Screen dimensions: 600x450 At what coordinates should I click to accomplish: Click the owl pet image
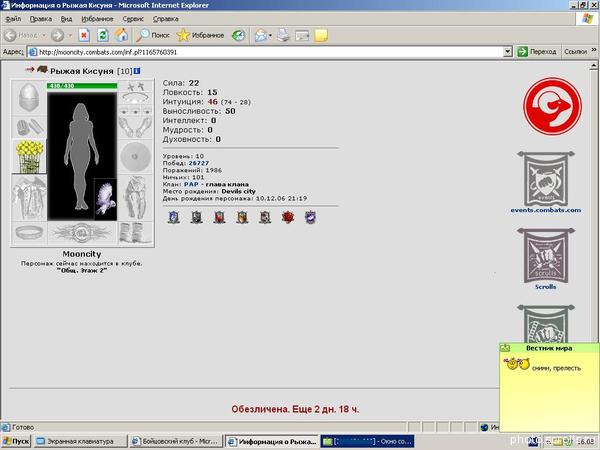(x=105, y=199)
